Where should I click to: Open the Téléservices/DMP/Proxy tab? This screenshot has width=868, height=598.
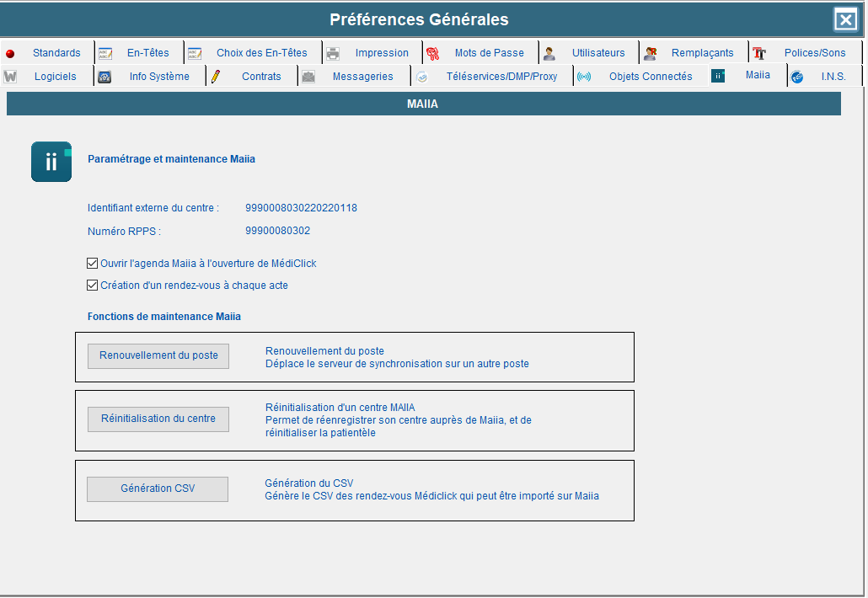coord(501,77)
